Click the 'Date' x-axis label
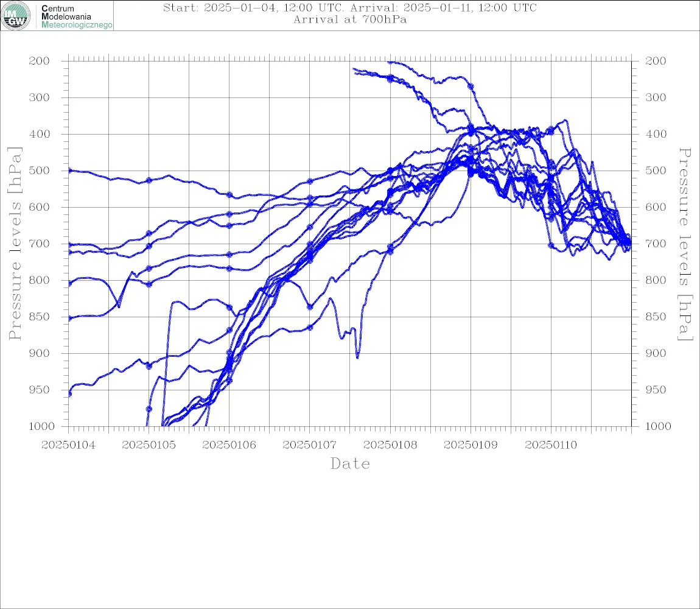700x609 pixels. (x=350, y=463)
